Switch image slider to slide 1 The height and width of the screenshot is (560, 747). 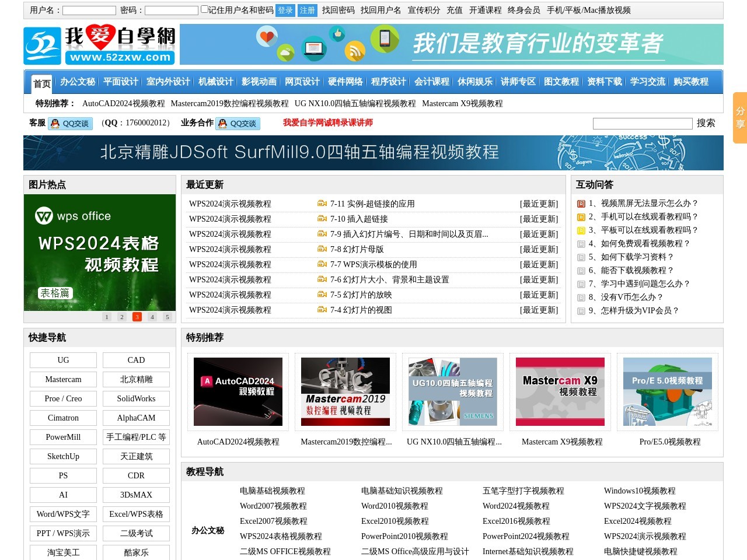click(x=107, y=317)
